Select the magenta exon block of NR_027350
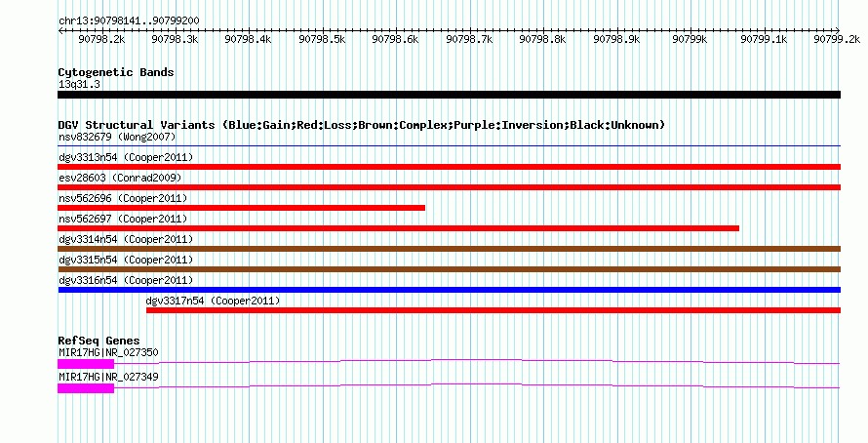The height and width of the screenshot is (443, 868). [86, 364]
